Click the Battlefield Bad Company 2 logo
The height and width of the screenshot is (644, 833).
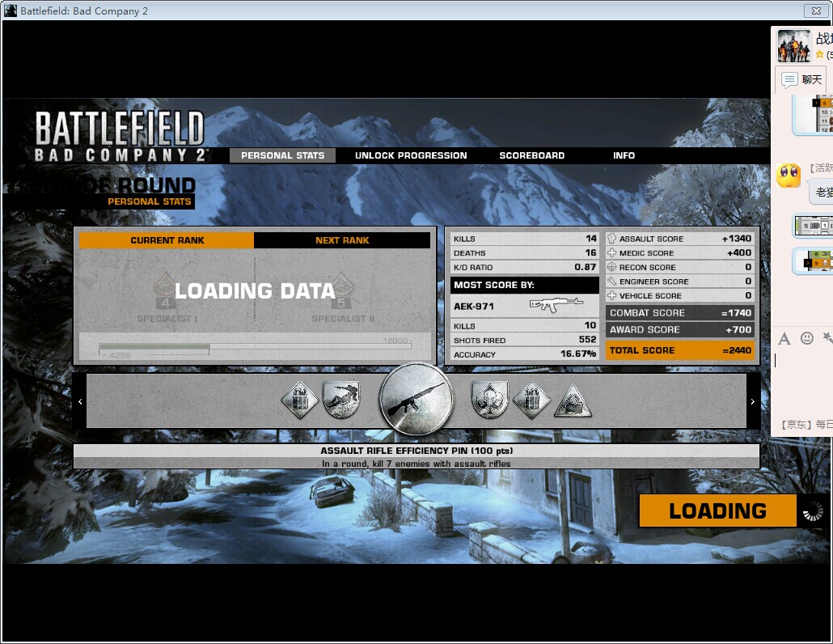click(120, 136)
